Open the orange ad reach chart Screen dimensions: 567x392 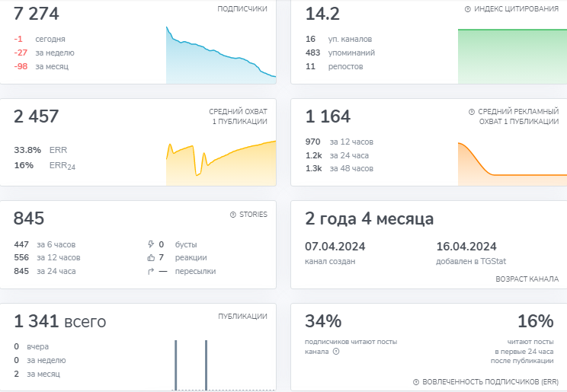(512, 164)
